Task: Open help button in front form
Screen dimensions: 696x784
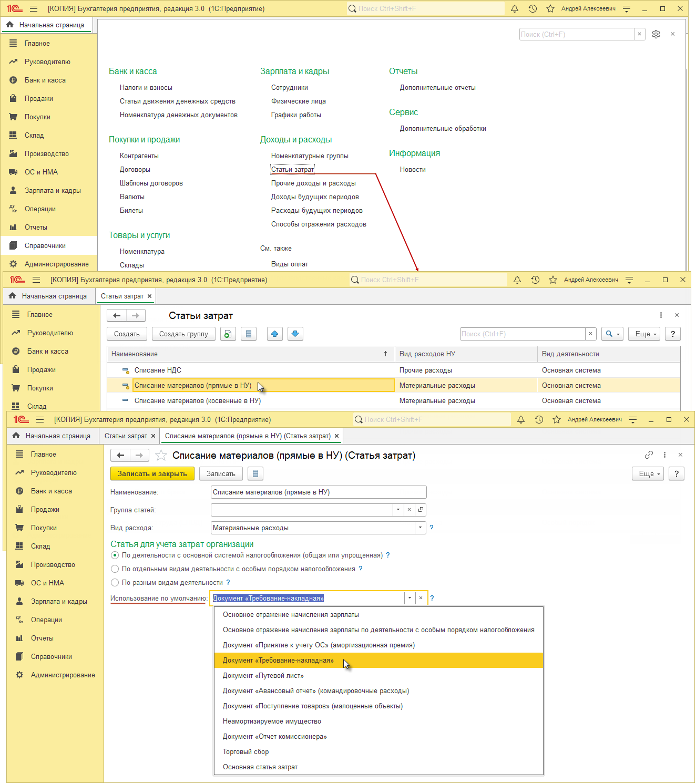Action: point(677,473)
